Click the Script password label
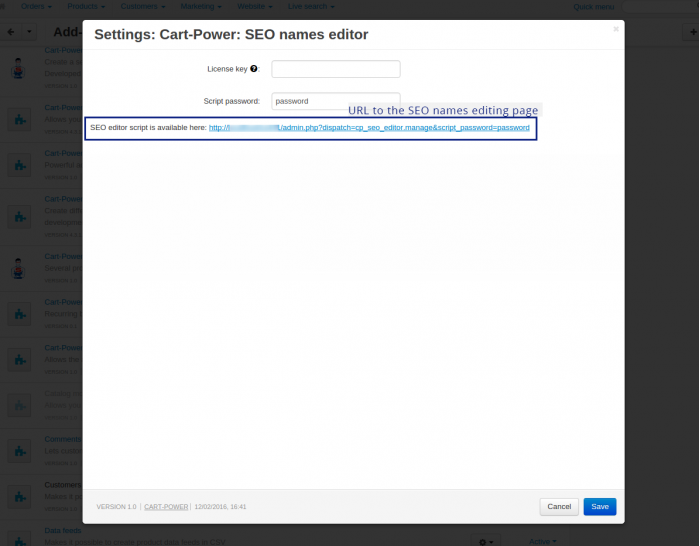 231,101
